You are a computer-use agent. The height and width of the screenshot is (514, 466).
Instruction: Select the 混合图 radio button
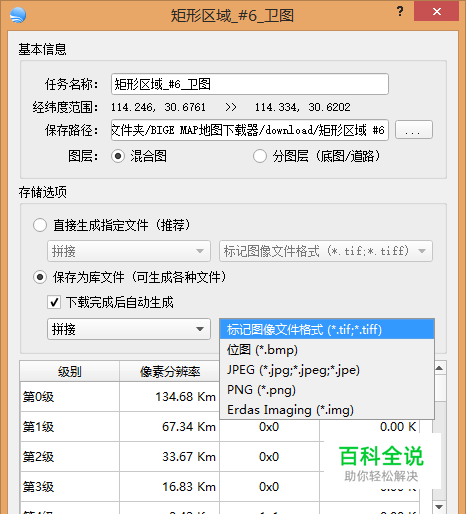coord(118,156)
